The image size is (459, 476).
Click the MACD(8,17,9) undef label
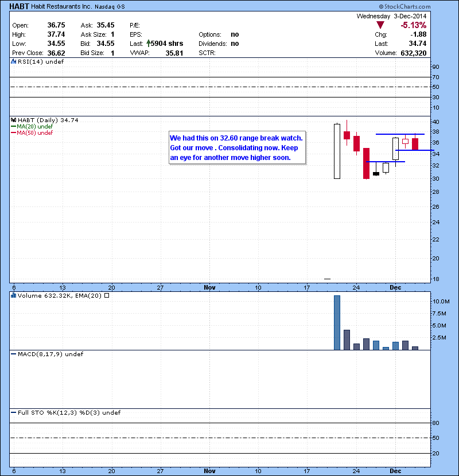pyautogui.click(x=50, y=354)
